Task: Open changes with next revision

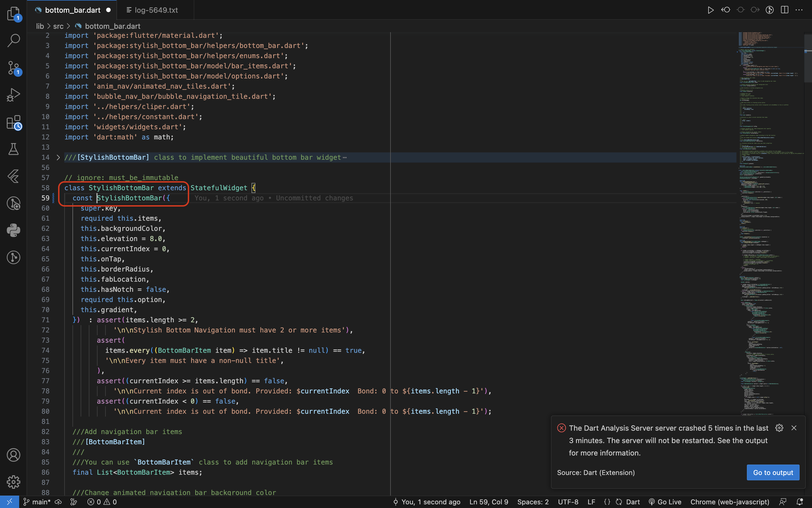Action: [x=755, y=10]
